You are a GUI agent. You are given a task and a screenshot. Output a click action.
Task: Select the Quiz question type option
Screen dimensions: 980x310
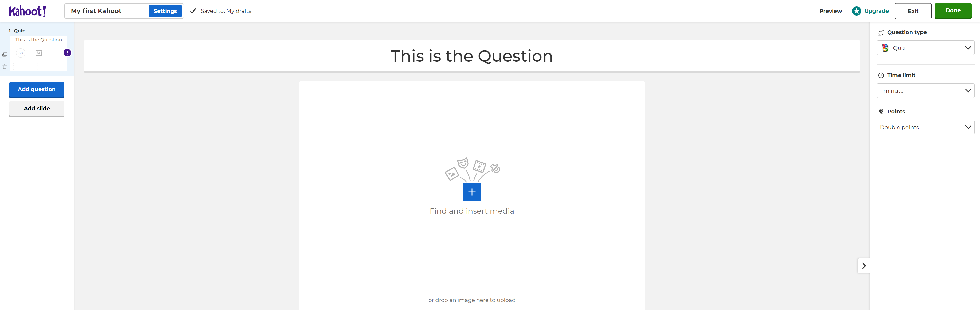pos(925,48)
